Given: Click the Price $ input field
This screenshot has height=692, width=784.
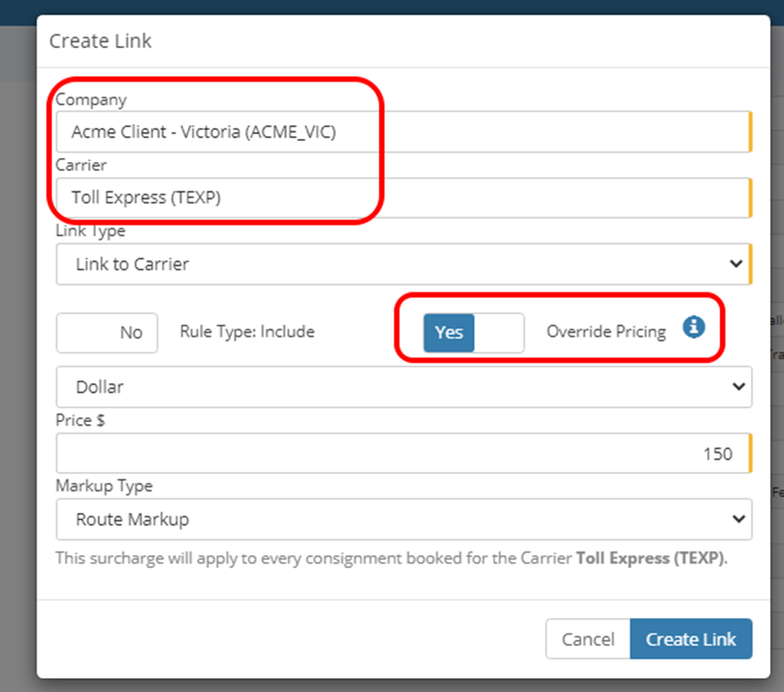Looking at the screenshot, I should click(x=404, y=453).
